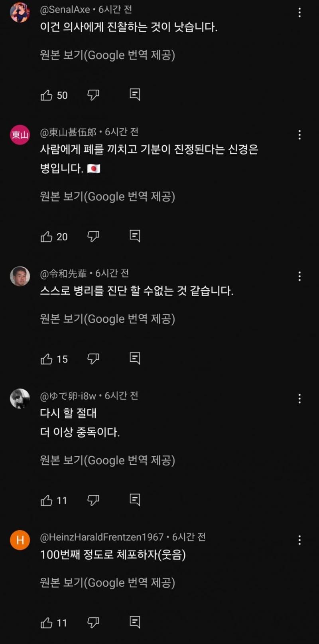Reply to the @令和先輩 comment
Image resolution: width=319 pixels, height=644 pixels.
click(135, 358)
